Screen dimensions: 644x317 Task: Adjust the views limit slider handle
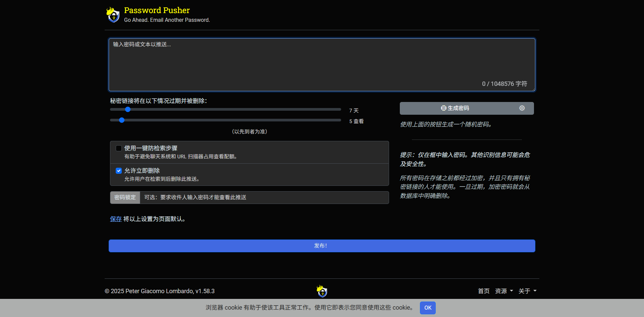point(122,120)
